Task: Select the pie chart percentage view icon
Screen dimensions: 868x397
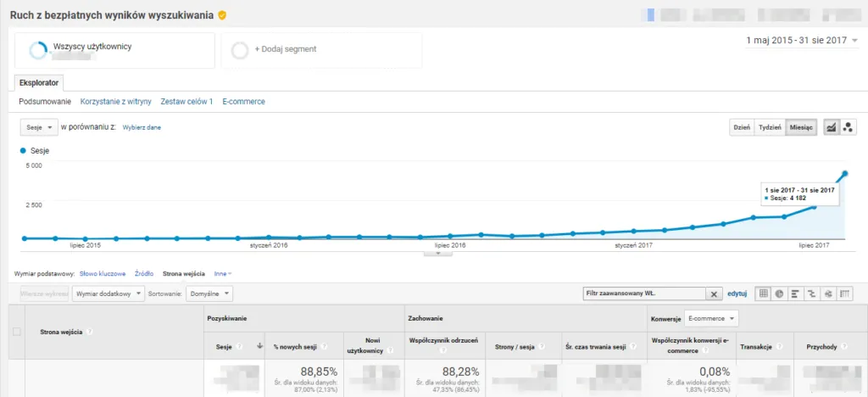Action: pyautogui.click(x=778, y=294)
